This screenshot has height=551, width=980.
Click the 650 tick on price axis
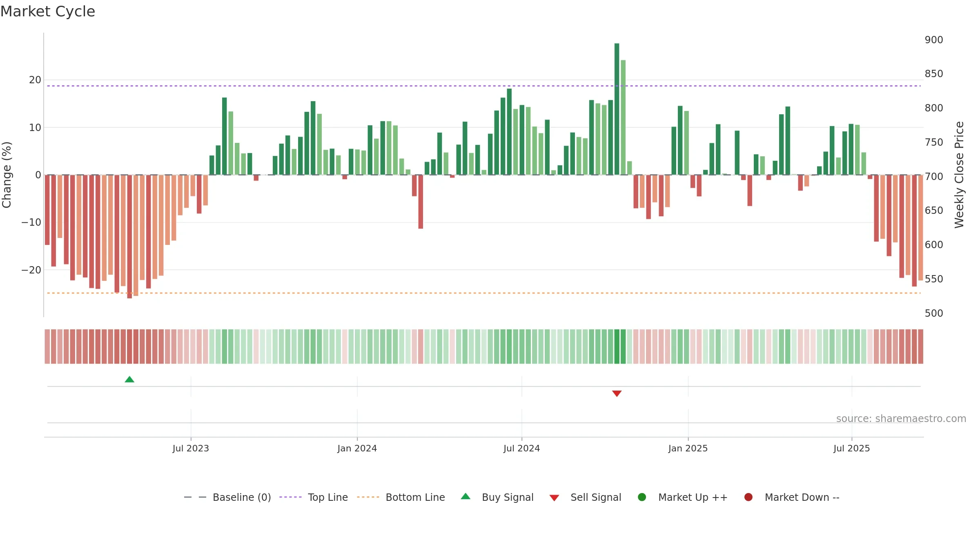[x=934, y=211]
